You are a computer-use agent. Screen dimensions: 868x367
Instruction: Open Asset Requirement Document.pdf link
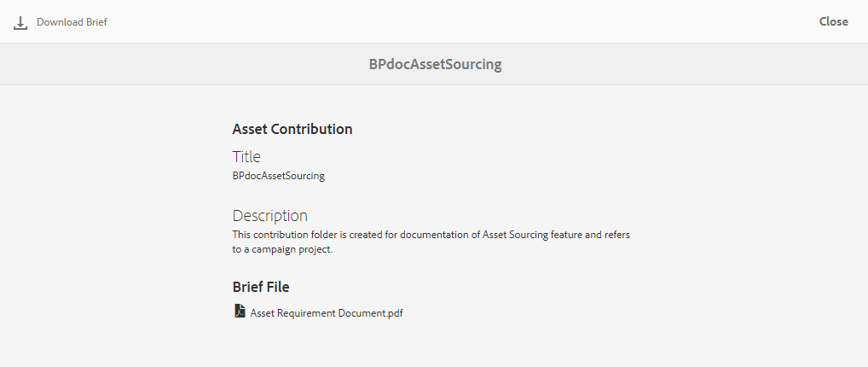[x=326, y=313]
